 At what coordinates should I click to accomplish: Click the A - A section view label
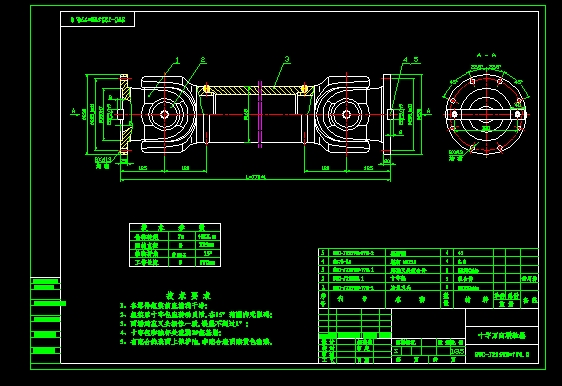[486, 55]
